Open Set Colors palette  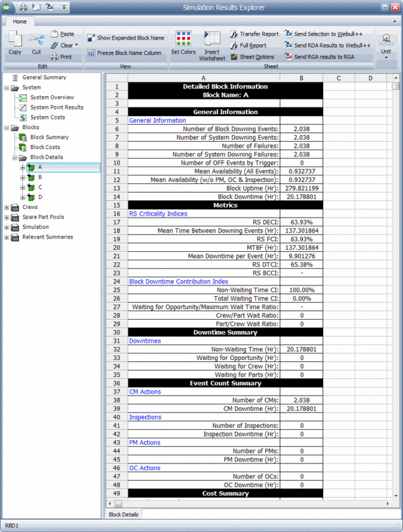coord(183,39)
